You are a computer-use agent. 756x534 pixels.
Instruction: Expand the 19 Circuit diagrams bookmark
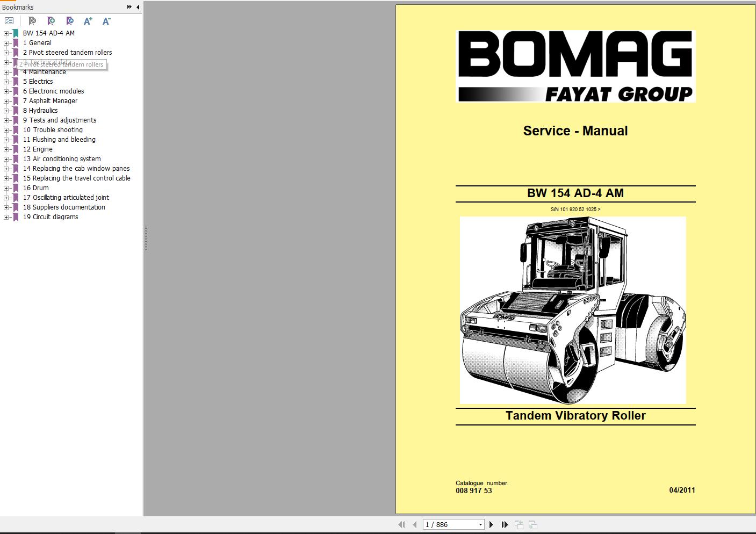click(x=6, y=217)
